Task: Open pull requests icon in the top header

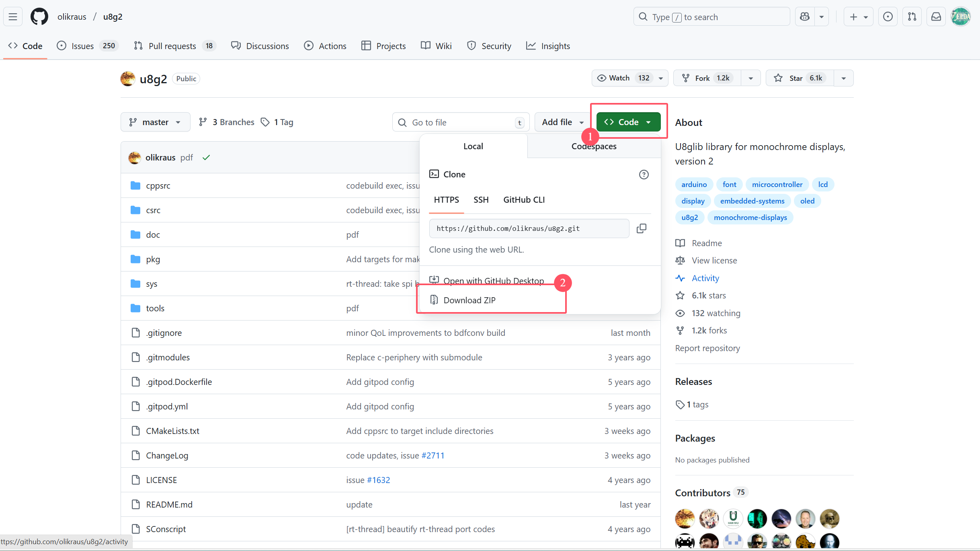Action: (x=912, y=17)
